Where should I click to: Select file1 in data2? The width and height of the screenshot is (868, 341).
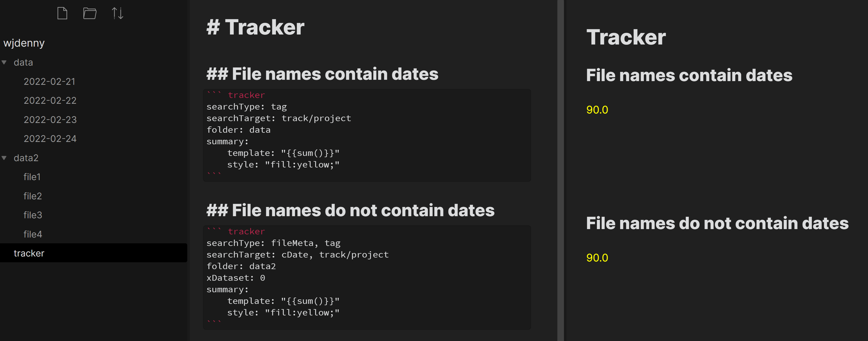coord(32,177)
